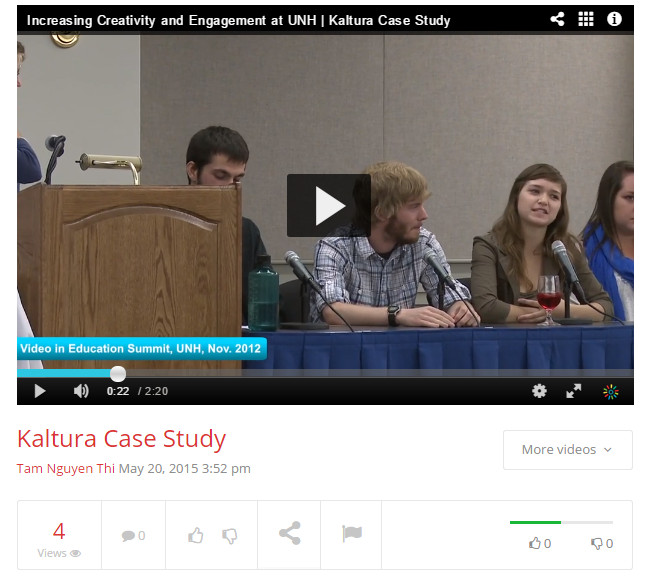Toggle fullscreen mode for the video
Viewport: 645px width, 579px height.
point(574,391)
